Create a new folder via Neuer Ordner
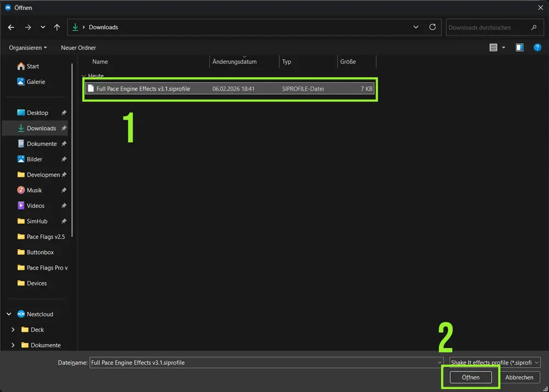 tap(78, 47)
